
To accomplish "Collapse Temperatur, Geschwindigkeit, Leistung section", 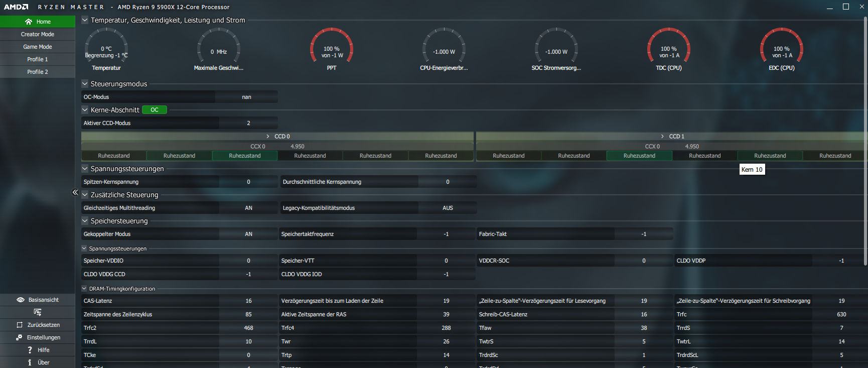I will point(85,20).
